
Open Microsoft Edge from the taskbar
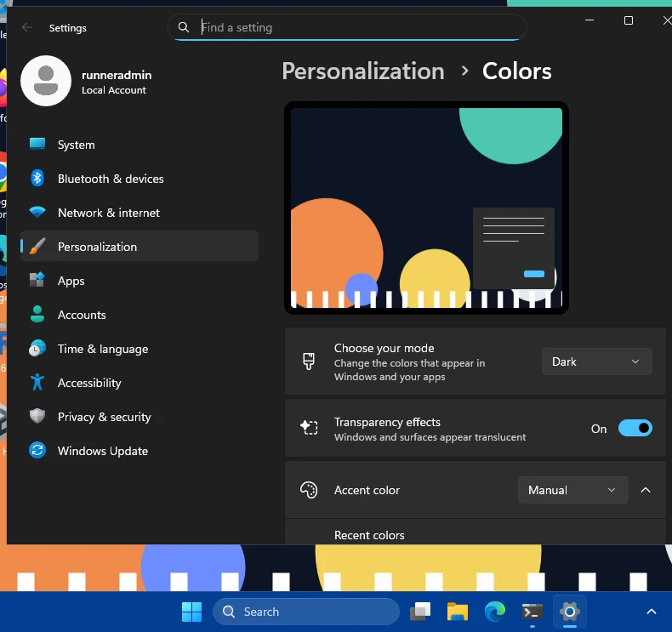pyautogui.click(x=494, y=612)
